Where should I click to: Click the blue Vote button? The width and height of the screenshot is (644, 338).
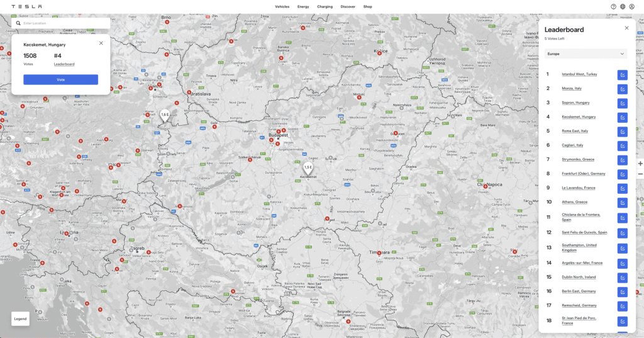click(61, 79)
